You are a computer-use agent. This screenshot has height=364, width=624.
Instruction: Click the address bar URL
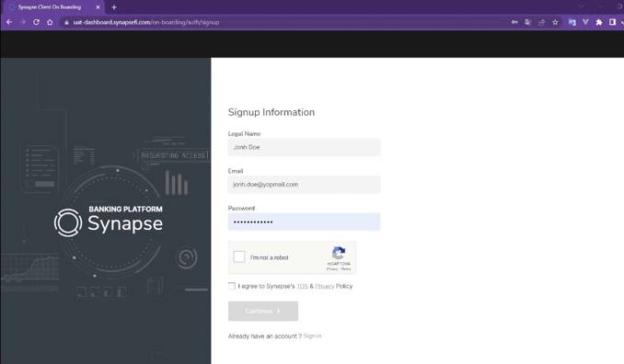point(146,22)
